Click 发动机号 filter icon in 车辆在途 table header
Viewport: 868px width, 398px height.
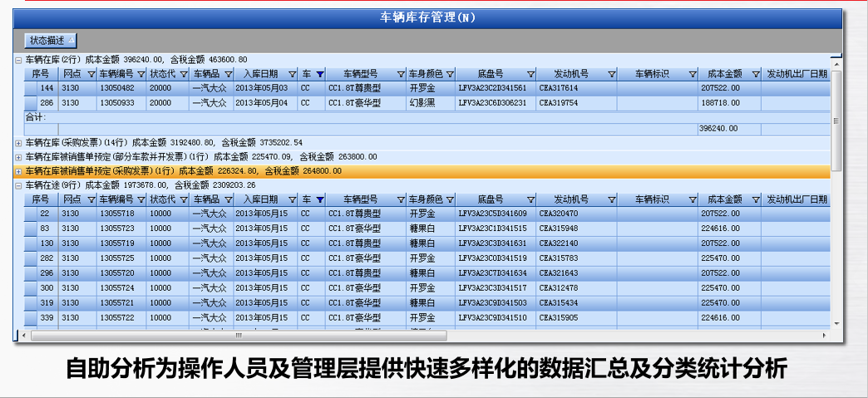pyautogui.click(x=611, y=200)
